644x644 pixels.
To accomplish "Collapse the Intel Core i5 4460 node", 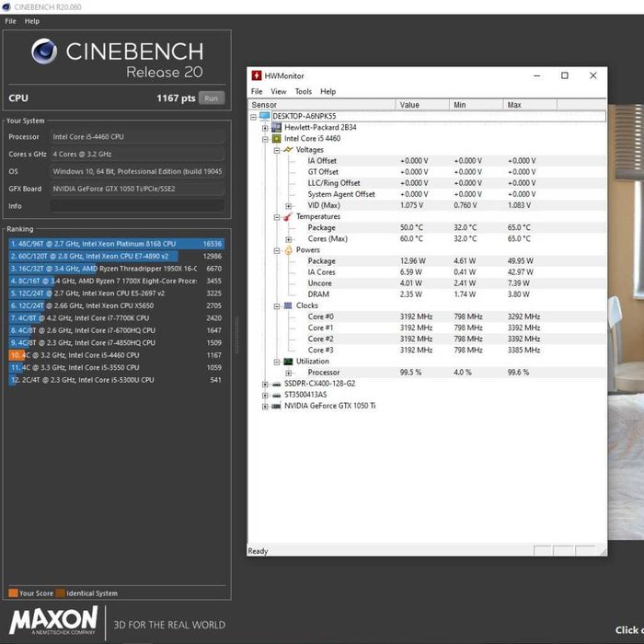I will pyautogui.click(x=265, y=139).
